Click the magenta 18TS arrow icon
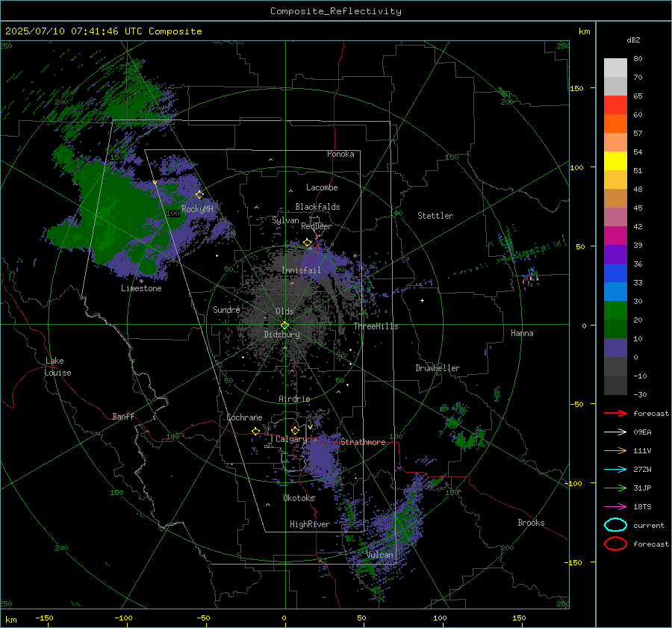Viewport: 672px width, 628px height. pyautogui.click(x=615, y=507)
